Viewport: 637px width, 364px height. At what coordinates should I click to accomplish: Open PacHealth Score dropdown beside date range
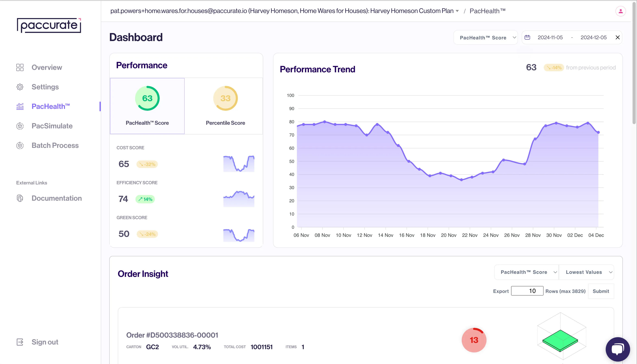coord(485,38)
